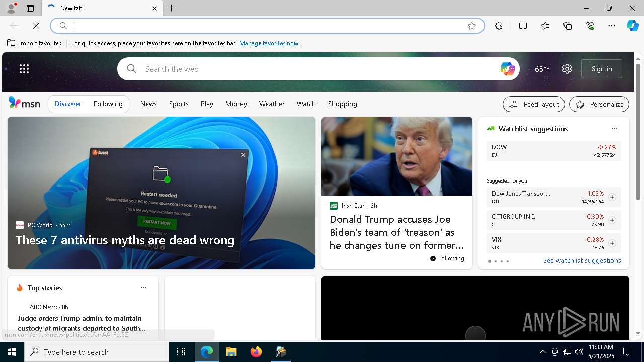Open Settings and more menu
The height and width of the screenshot is (362, 644).
pyautogui.click(x=612, y=26)
